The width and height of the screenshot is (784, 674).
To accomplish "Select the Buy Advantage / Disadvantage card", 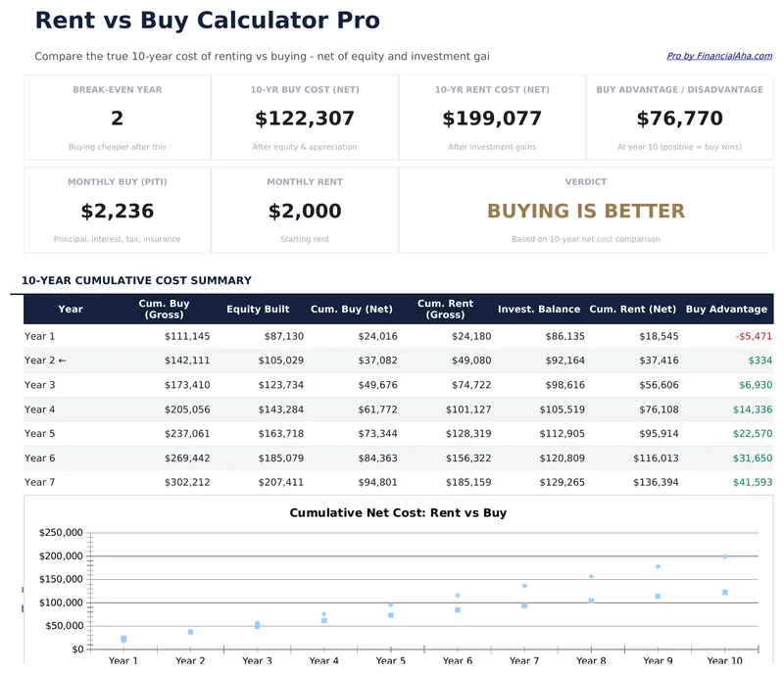I will [680, 120].
